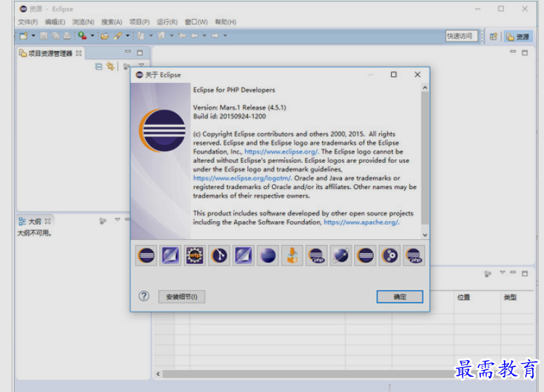Screen dimensions: 544x392
Task: Open the 浏览(N) menu
Action: coord(83,23)
